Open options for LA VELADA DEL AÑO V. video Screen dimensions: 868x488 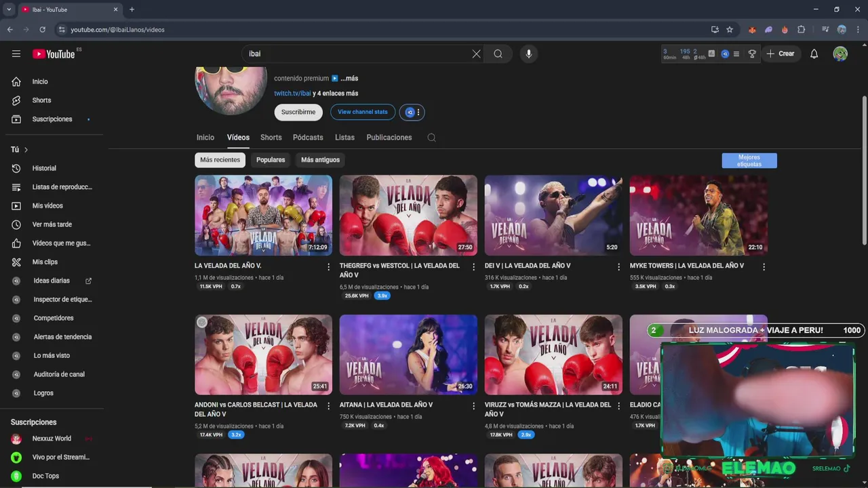(329, 267)
